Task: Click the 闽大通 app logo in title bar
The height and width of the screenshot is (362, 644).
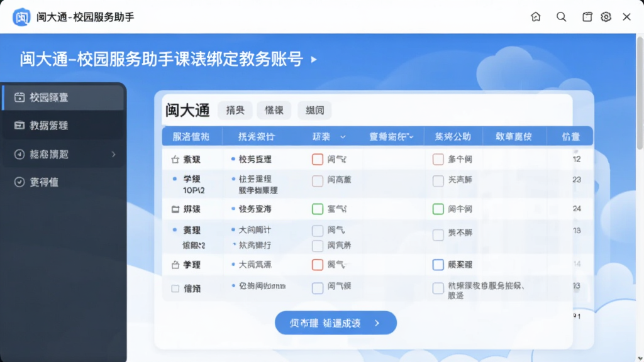Action: point(21,17)
